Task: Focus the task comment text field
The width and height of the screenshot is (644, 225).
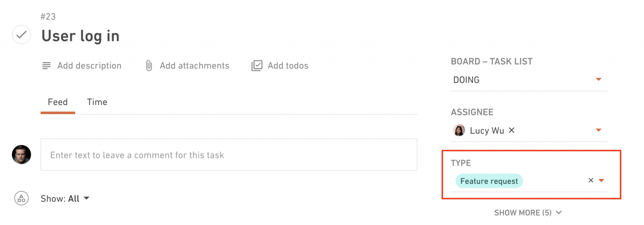Action: point(229,155)
